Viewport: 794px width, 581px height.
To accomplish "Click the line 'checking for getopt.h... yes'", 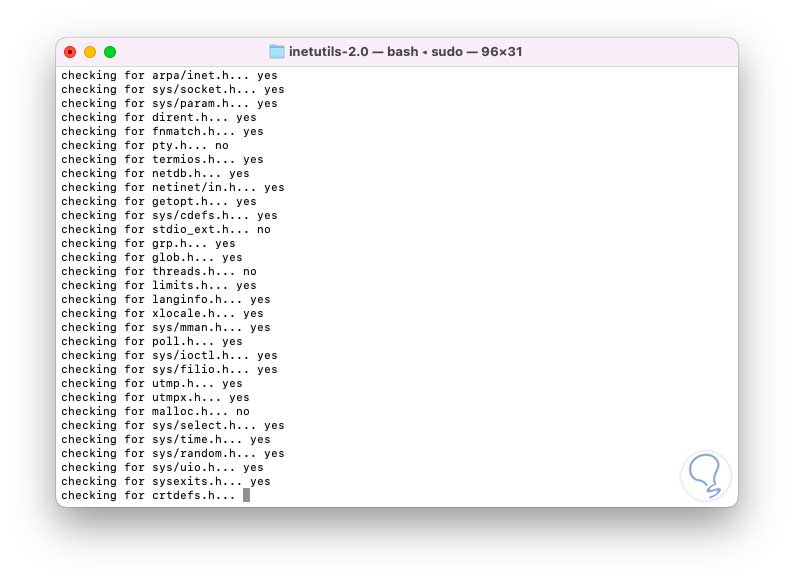I will point(159,202).
